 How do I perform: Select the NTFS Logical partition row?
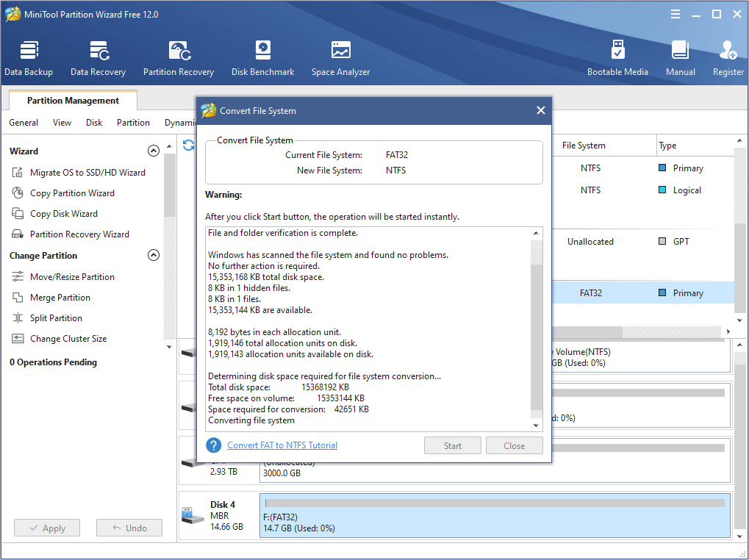(x=642, y=190)
